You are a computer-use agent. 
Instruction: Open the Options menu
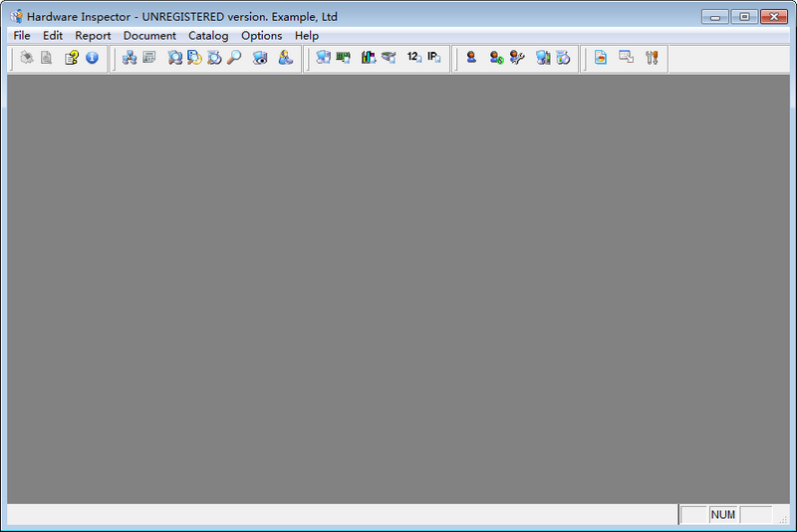(x=262, y=36)
